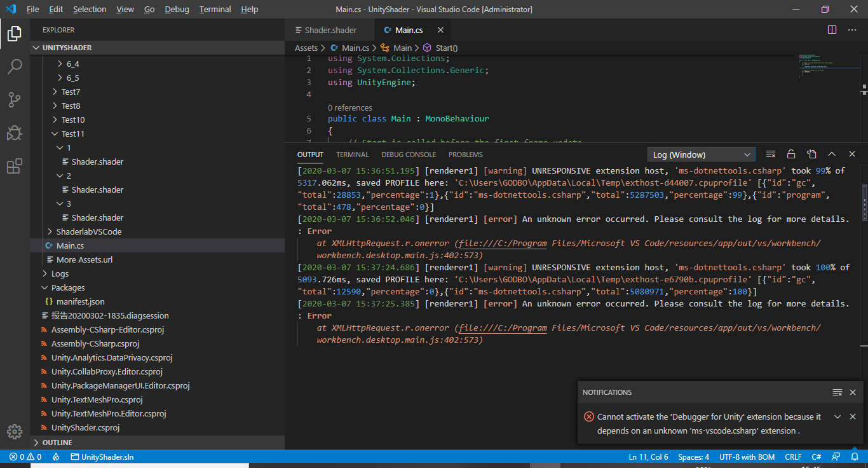
Task: Expand the ShaderlabVSCode folder
Action: click(x=158, y=231)
